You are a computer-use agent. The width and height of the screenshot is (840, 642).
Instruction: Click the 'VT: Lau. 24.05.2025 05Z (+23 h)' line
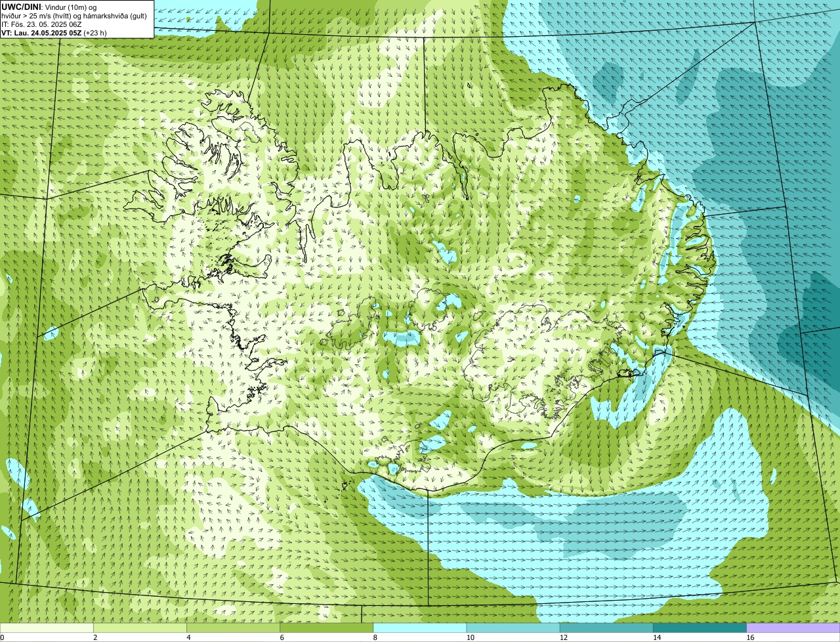pos(54,32)
